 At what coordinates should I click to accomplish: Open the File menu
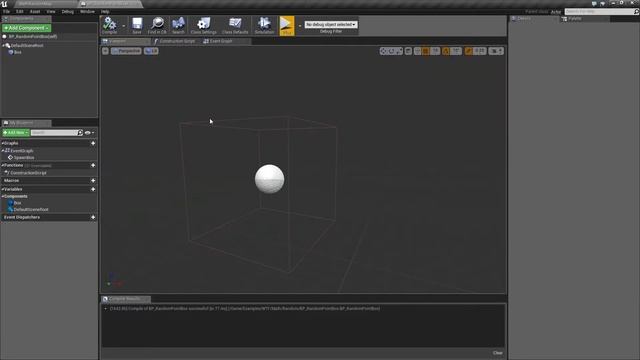[6, 12]
